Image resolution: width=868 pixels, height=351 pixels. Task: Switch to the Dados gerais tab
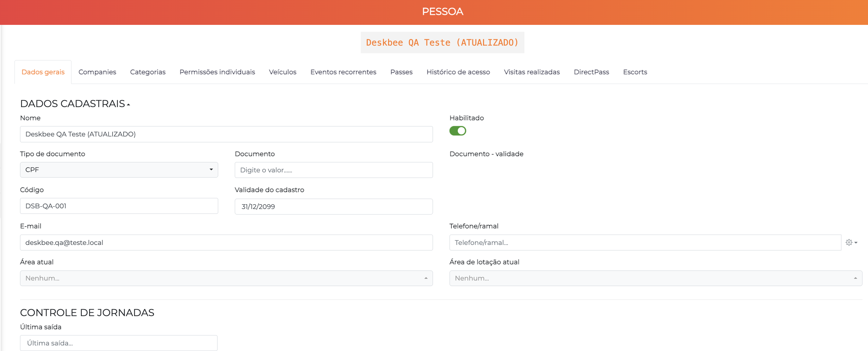click(x=43, y=72)
